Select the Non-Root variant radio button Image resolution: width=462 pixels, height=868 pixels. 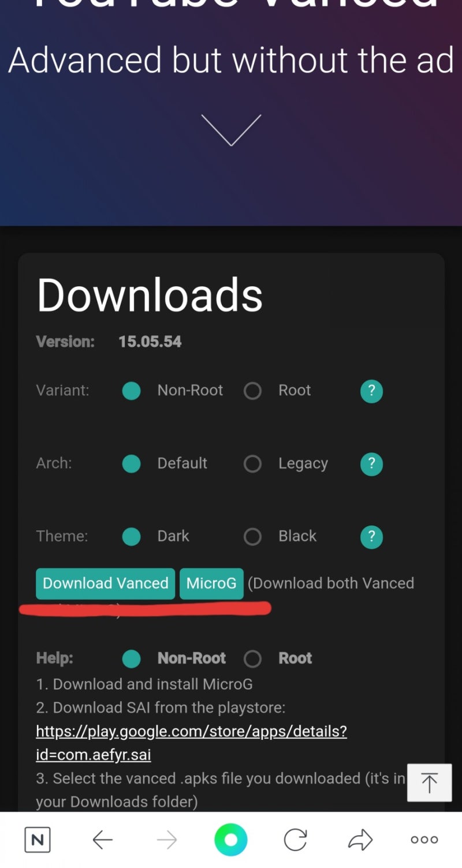pos(132,391)
